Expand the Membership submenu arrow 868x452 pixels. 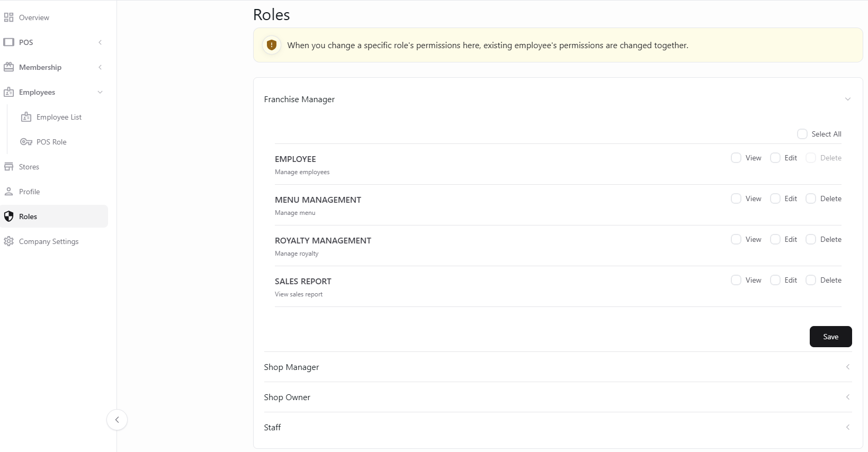[100, 67]
